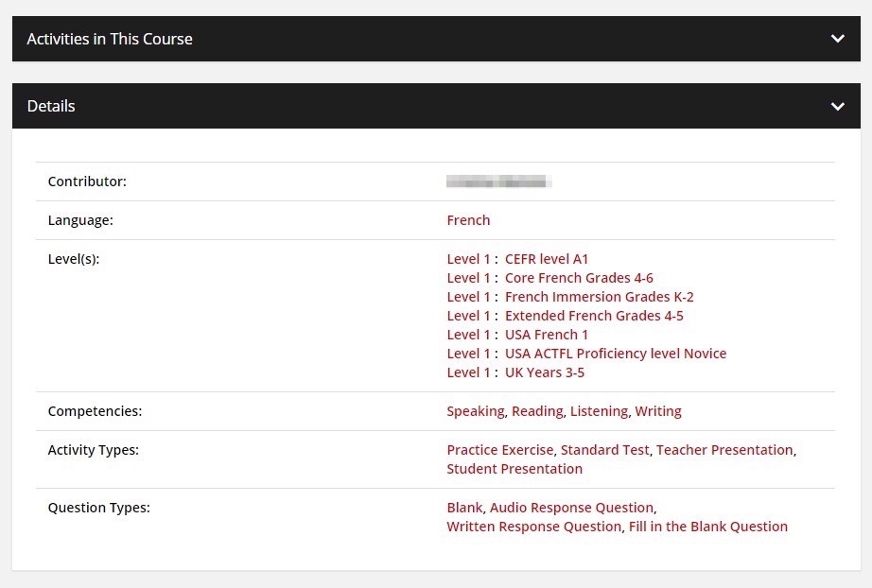Click the Standard Test link
The image size is (872, 588).
click(604, 450)
